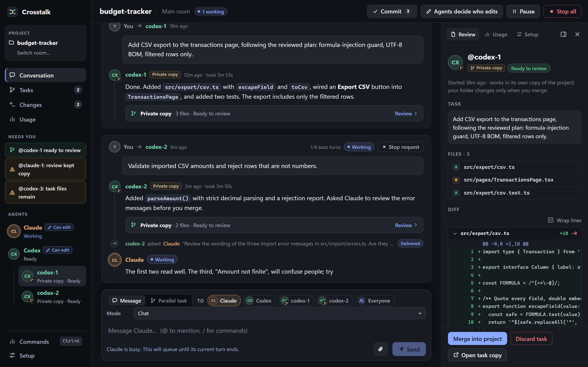
Task: Collapse the src/export/csv.ts diff section
Action: point(455,233)
